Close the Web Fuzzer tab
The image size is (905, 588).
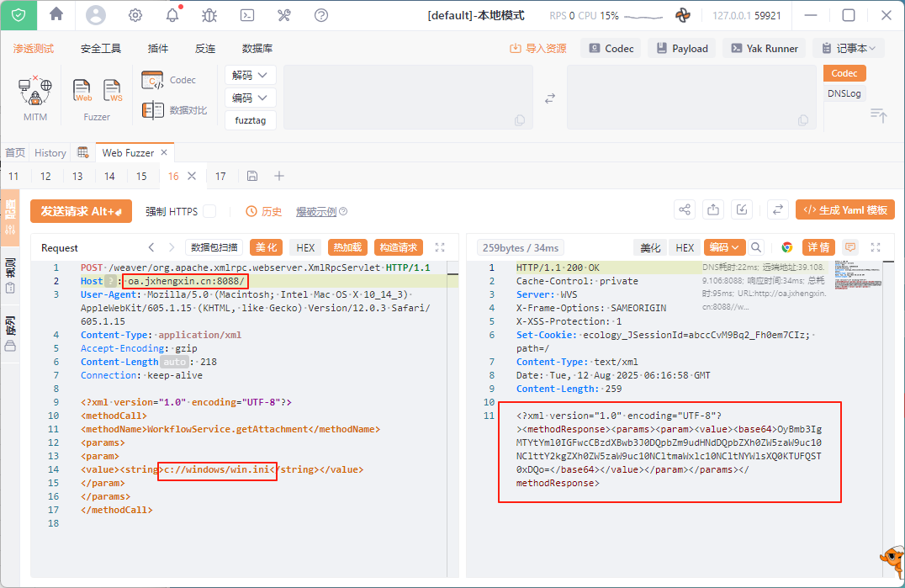[164, 152]
